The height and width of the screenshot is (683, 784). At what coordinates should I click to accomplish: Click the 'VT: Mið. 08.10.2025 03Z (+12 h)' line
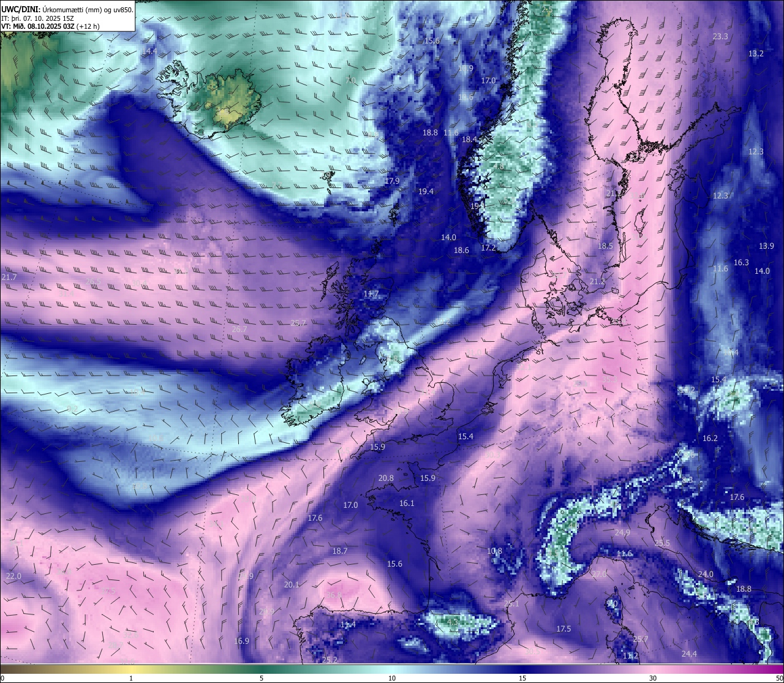click(50, 26)
